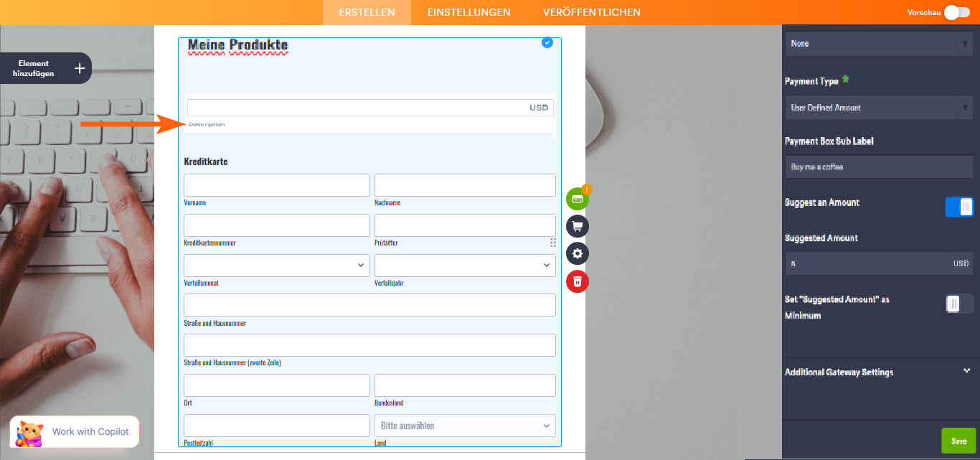
Task: Open the Land dropdown showing Bitte auswählen
Action: [x=465, y=425]
